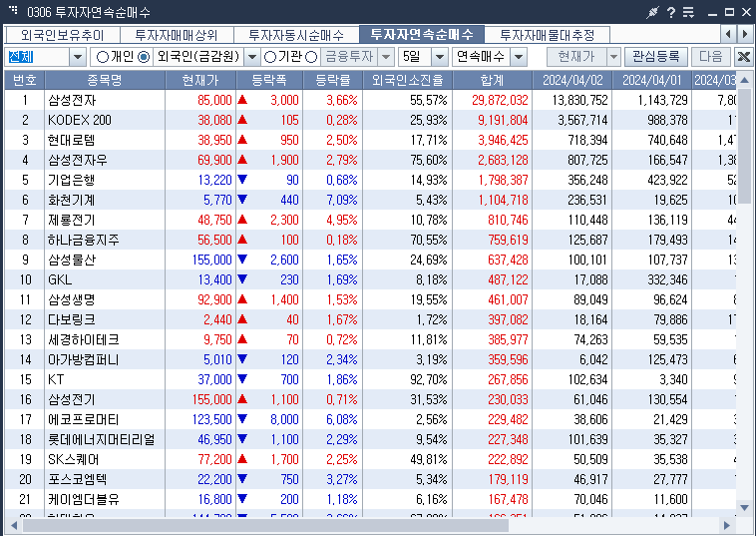This screenshot has height=536, width=756.
Task: Switch to 투자자매물대추정 tab
Action: (548, 35)
